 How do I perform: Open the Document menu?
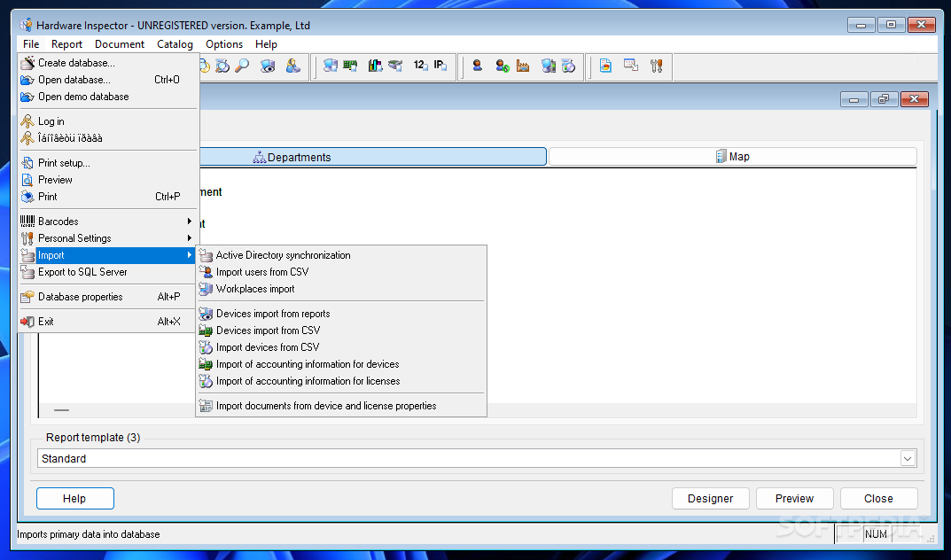point(120,44)
